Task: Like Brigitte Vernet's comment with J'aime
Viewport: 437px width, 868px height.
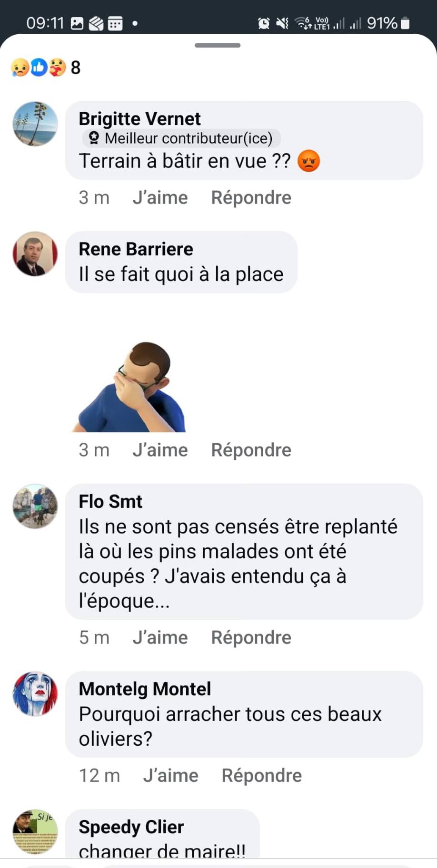Action: tap(160, 198)
